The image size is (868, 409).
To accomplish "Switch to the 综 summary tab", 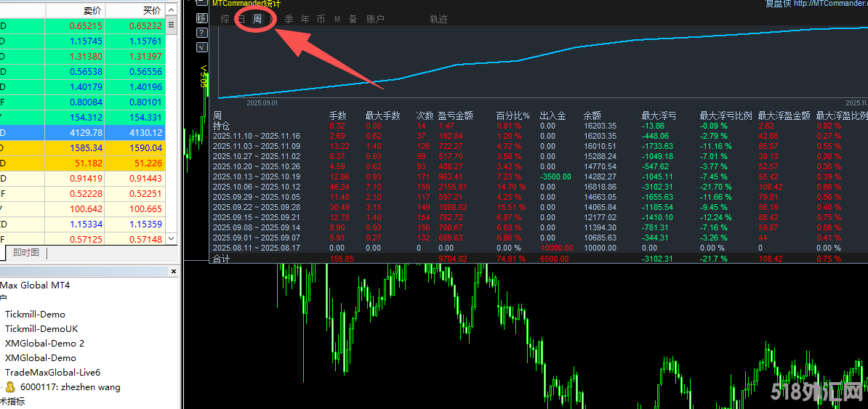I will tap(225, 20).
